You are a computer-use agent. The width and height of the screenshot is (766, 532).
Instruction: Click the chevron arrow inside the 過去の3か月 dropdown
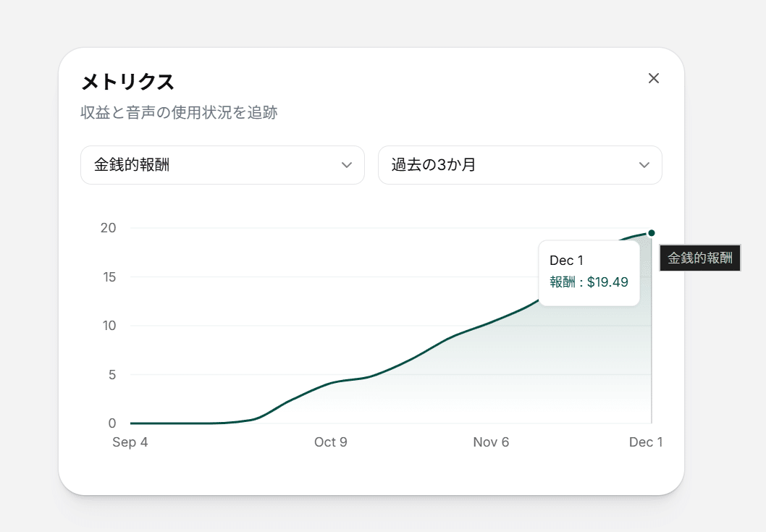coord(644,165)
